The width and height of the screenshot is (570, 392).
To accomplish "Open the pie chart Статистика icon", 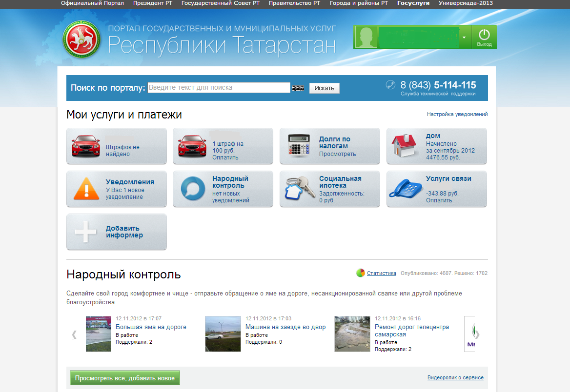I will pos(361,273).
